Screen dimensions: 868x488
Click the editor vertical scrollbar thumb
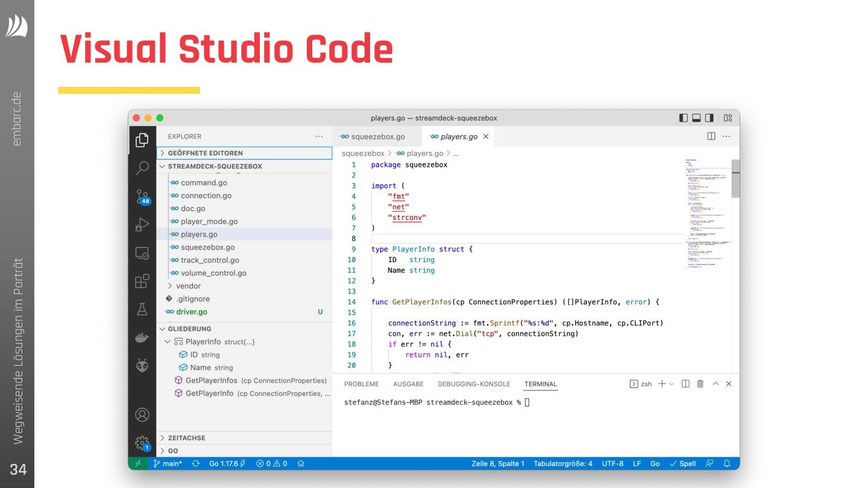pyautogui.click(x=735, y=178)
